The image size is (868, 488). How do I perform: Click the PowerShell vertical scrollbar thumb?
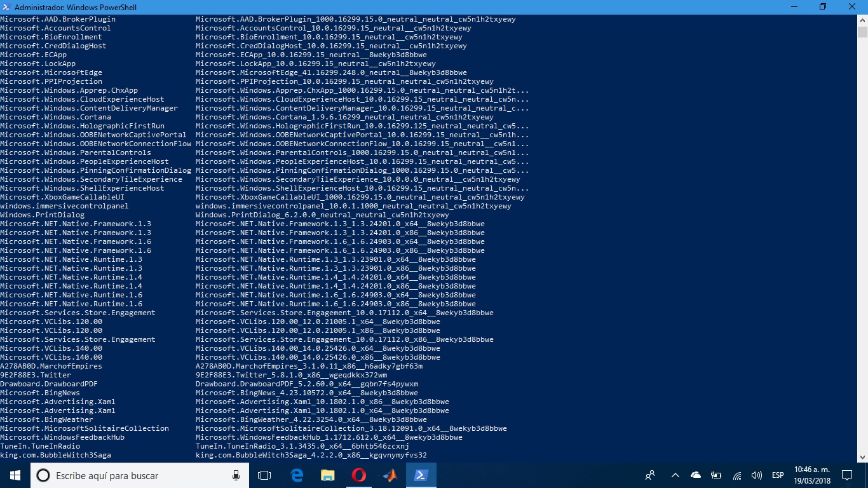pos(862,33)
